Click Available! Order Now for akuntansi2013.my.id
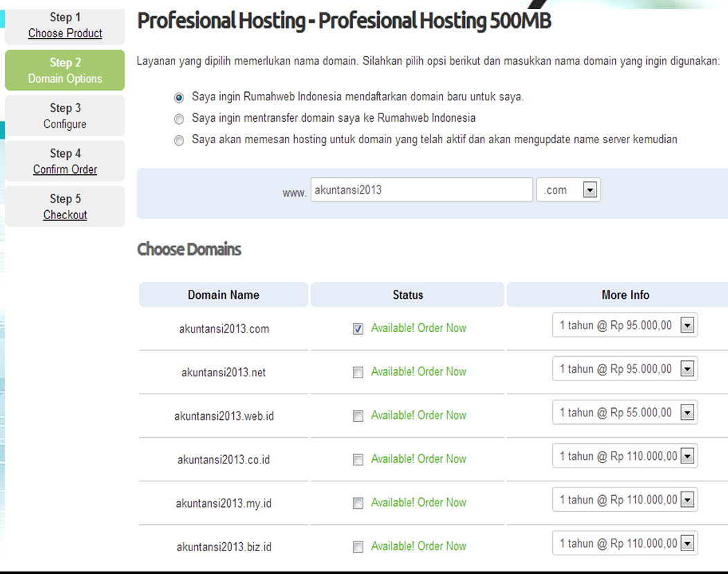 [x=418, y=503]
